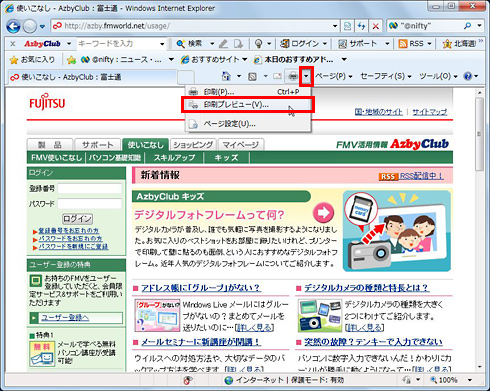Click the add to favorites bar star icon

pyautogui.click(x=71, y=60)
